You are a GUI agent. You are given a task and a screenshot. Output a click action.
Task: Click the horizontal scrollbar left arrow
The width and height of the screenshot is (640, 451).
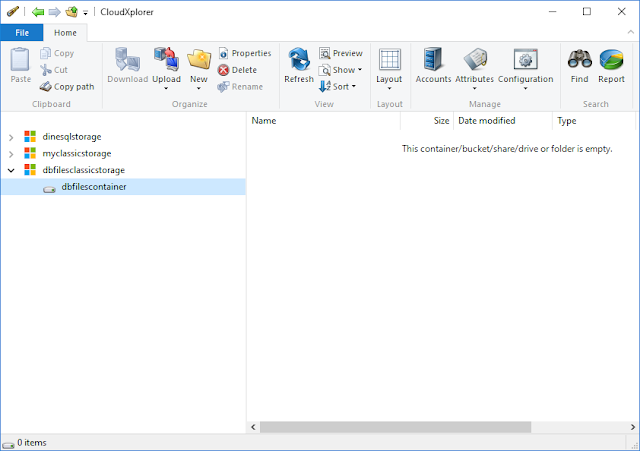click(253, 427)
